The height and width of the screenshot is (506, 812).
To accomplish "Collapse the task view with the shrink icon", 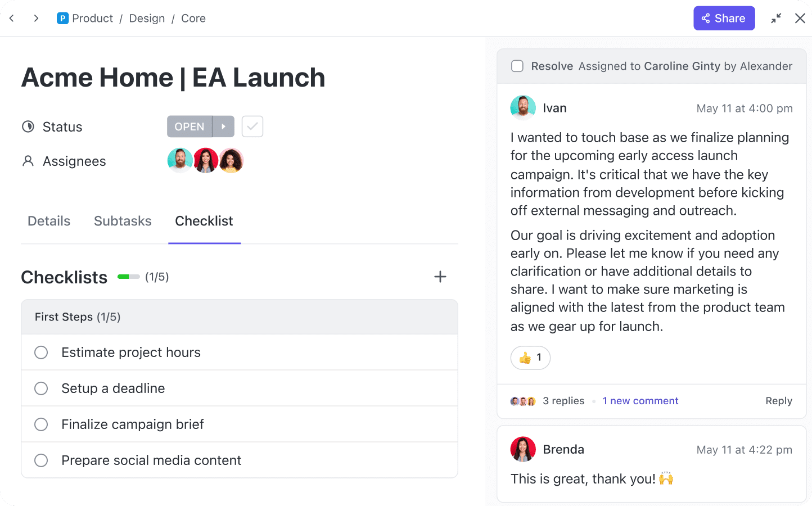I will tap(776, 18).
